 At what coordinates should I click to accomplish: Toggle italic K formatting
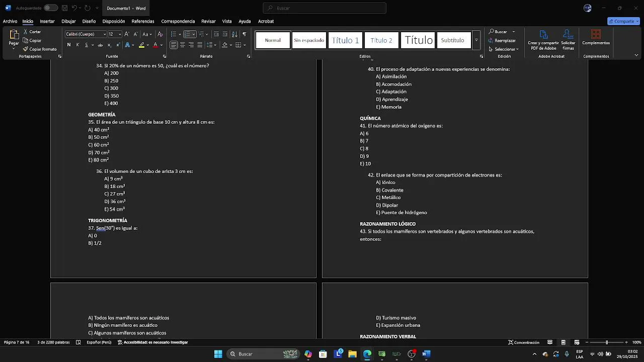click(77, 45)
